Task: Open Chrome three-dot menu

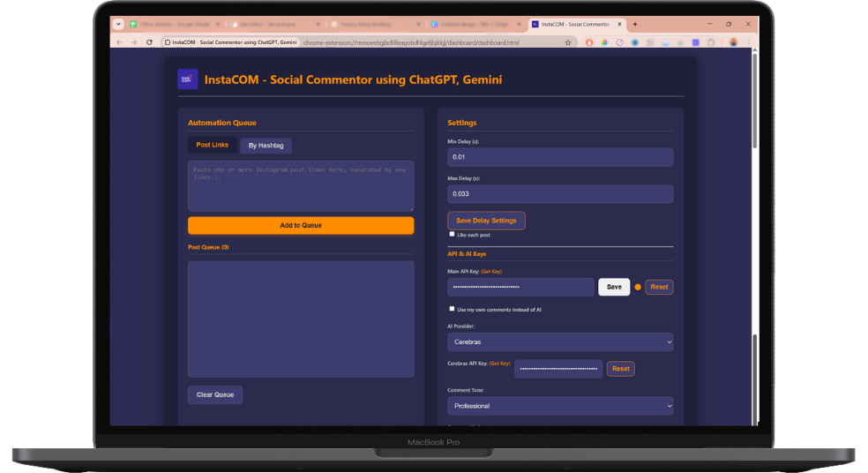Action: point(748,42)
